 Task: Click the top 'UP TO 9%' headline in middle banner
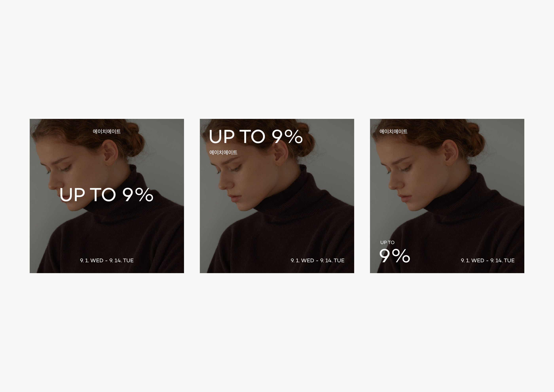(256, 136)
